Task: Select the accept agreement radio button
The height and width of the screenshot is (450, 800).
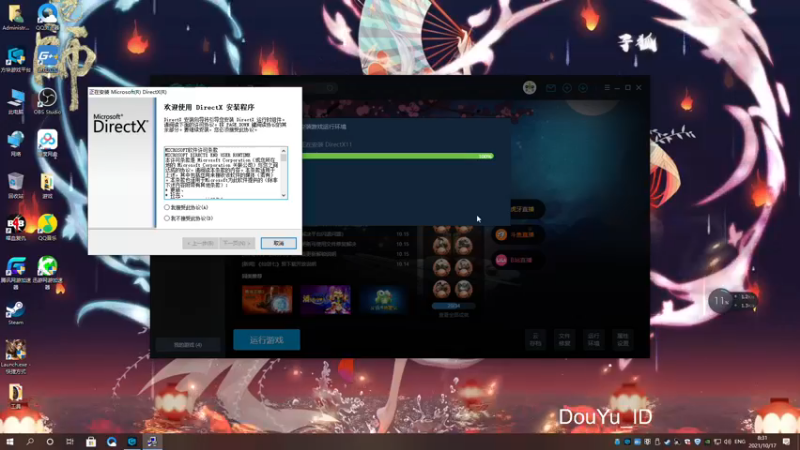Action: pos(167,207)
